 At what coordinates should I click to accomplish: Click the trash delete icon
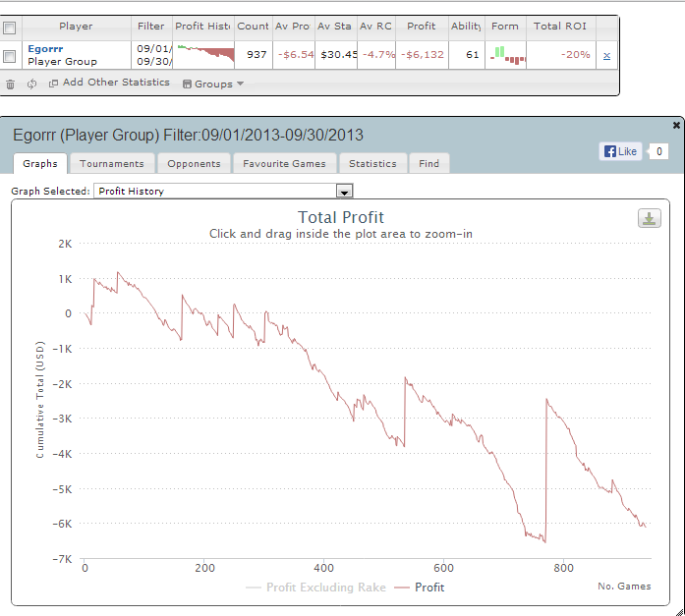coord(11,84)
